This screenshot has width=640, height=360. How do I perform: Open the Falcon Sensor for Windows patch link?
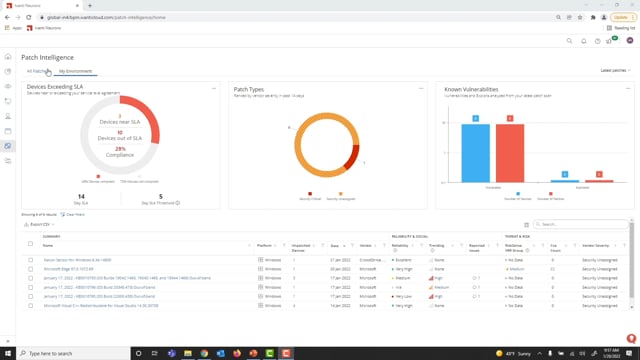pyautogui.click(x=77, y=260)
